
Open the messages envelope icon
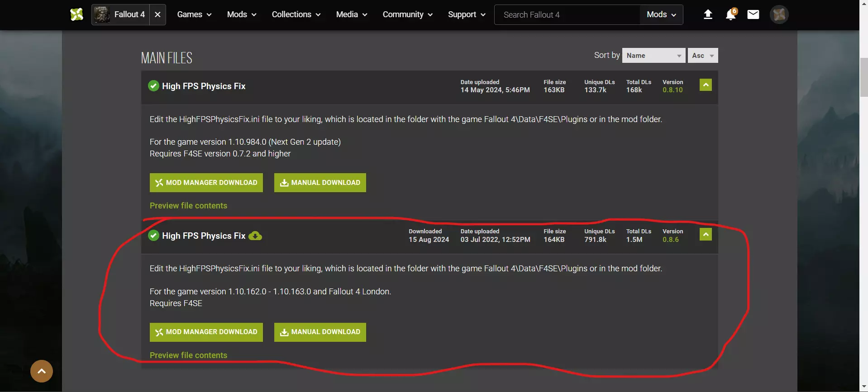click(753, 15)
